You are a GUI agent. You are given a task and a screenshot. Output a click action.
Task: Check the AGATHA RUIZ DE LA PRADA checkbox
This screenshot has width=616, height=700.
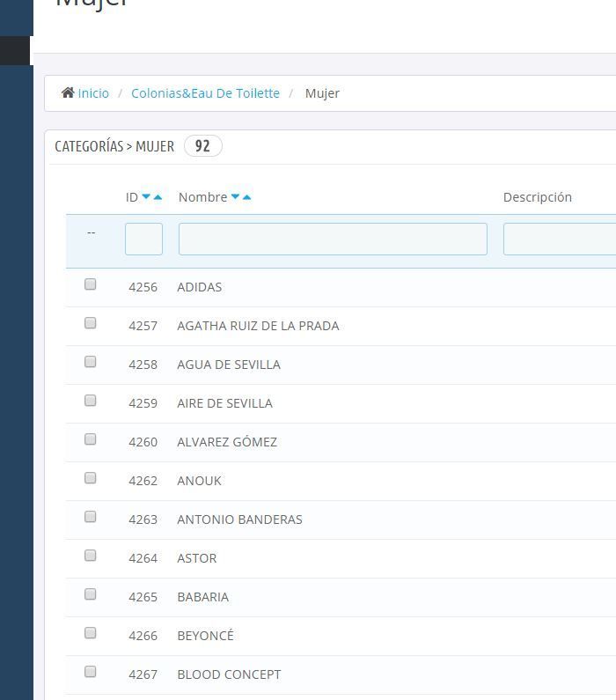click(x=90, y=323)
